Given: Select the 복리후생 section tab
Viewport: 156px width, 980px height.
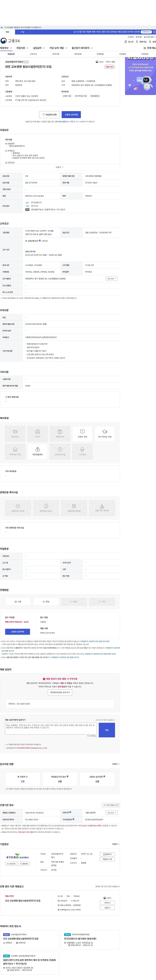Looking at the screenshot, I should [x=78, y=54].
